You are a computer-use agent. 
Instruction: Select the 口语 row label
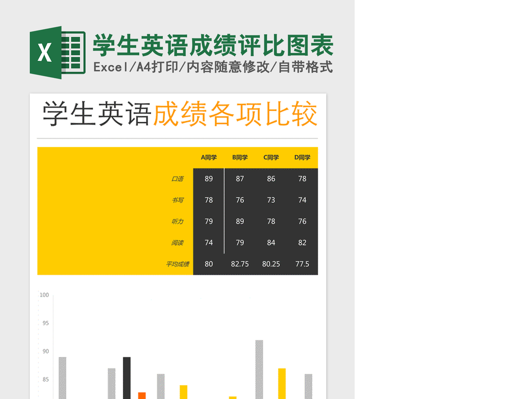coord(177,179)
